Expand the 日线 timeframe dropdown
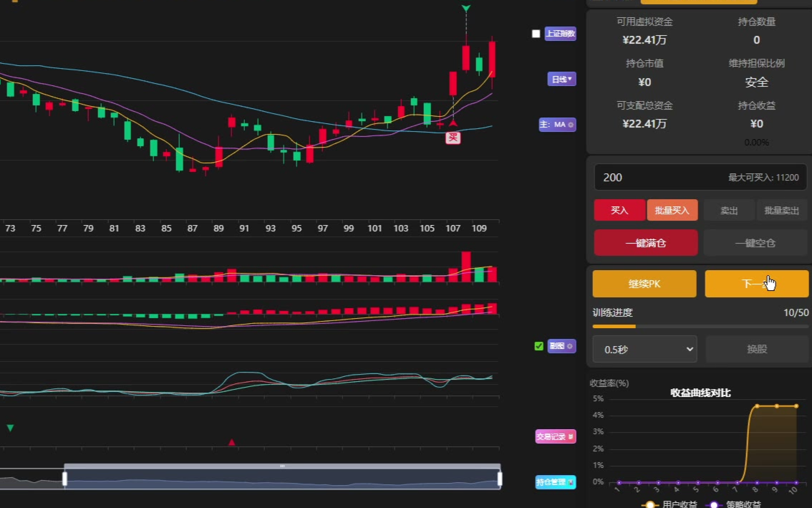This screenshot has width=812, height=508. point(561,80)
